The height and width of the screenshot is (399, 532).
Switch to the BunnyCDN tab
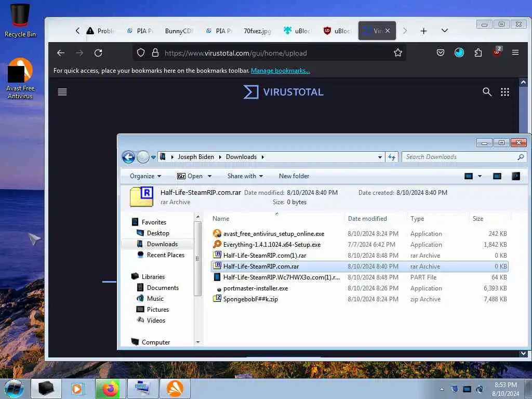tap(179, 31)
